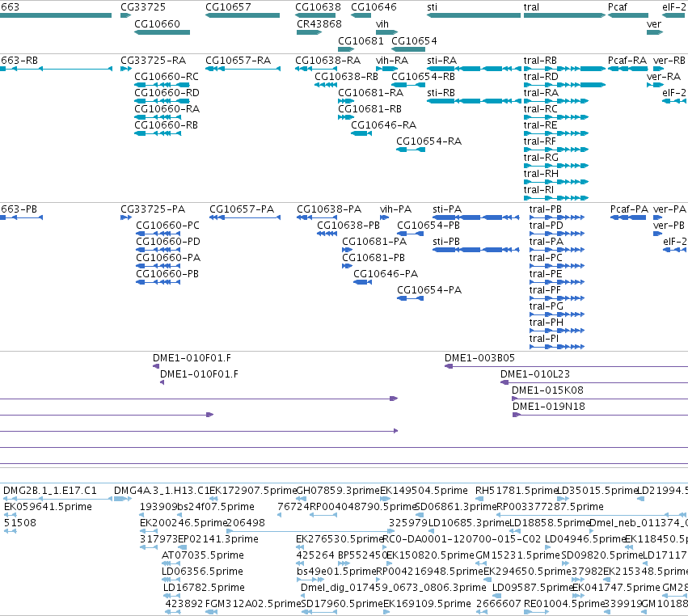Click the vih gene label
The image size is (688, 616).
pos(382,24)
